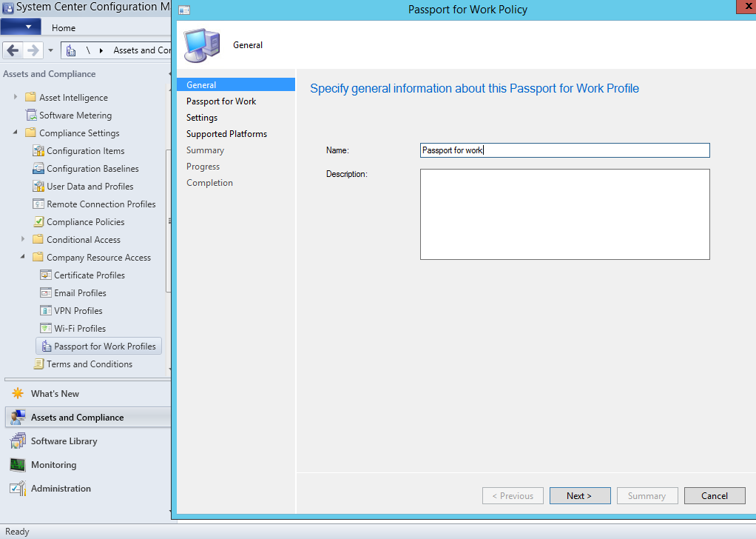756x539 pixels.
Task: Select VPN Profiles tree item
Action: 78,310
